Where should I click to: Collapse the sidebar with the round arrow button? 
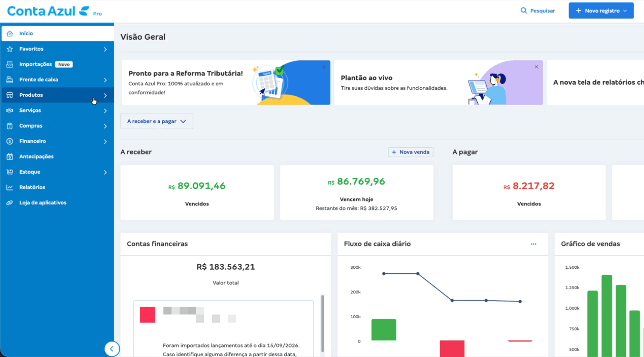[x=112, y=349]
